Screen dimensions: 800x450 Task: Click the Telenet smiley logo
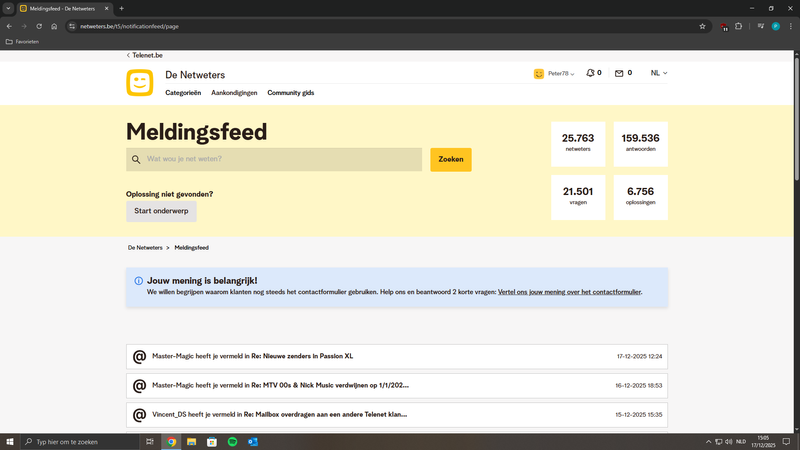140,83
